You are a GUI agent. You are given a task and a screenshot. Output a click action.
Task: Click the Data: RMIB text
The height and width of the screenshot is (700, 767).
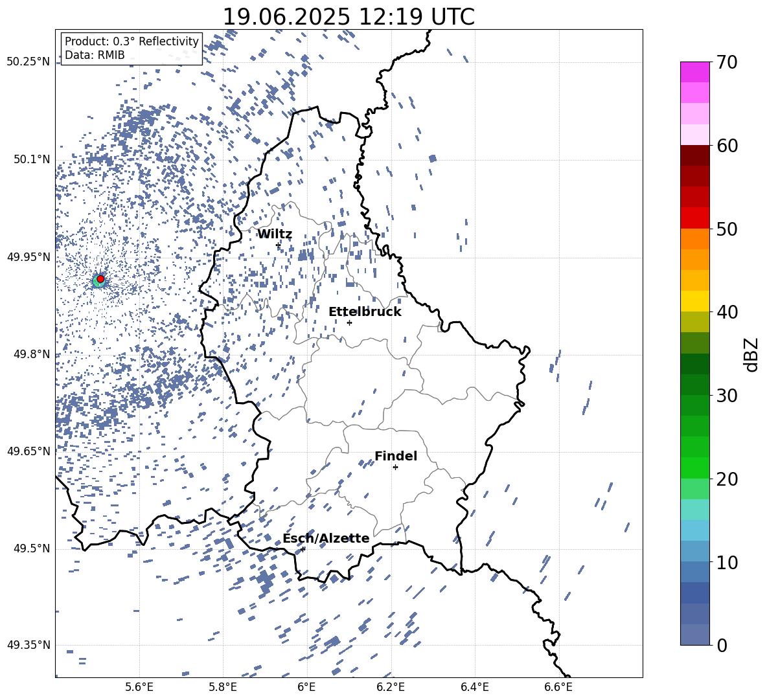95,55
